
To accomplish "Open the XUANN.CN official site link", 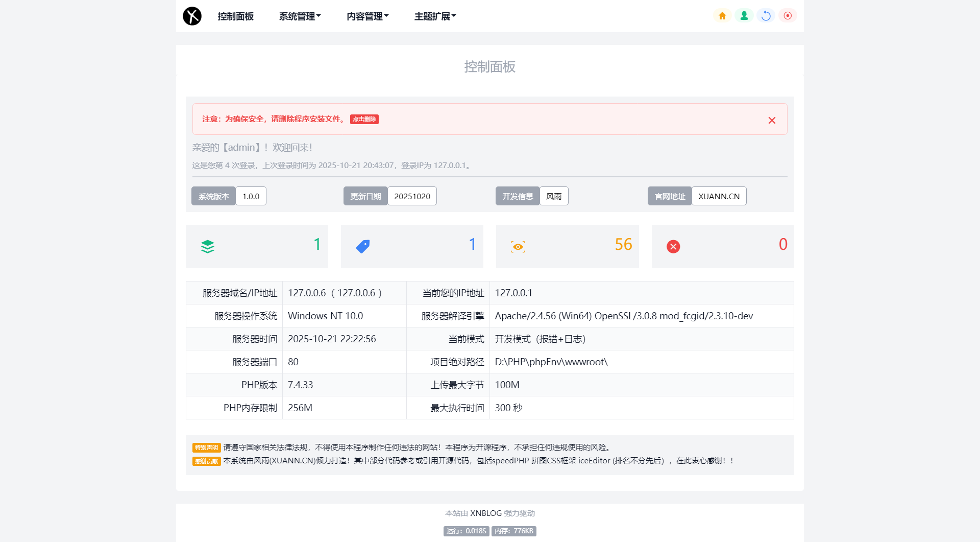I will point(719,196).
